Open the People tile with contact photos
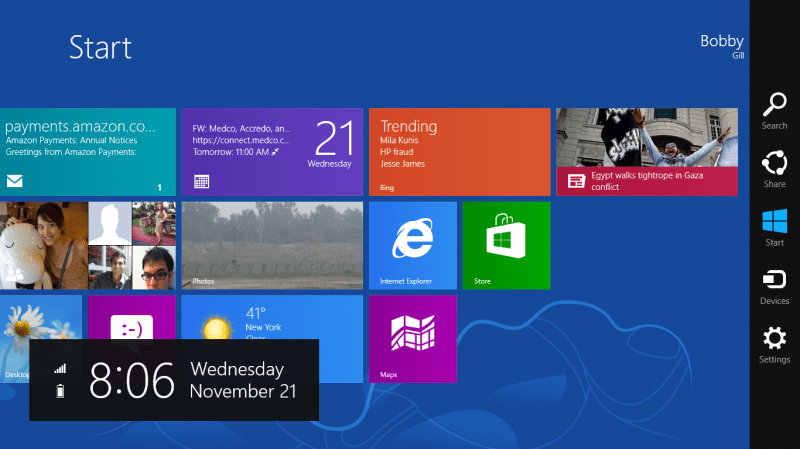This screenshot has height=449, width=800. click(x=88, y=245)
